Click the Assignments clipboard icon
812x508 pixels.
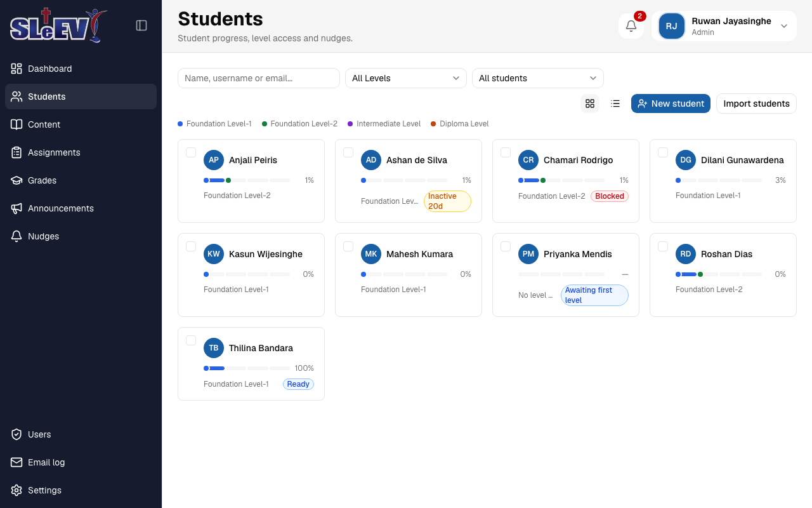pos(16,152)
